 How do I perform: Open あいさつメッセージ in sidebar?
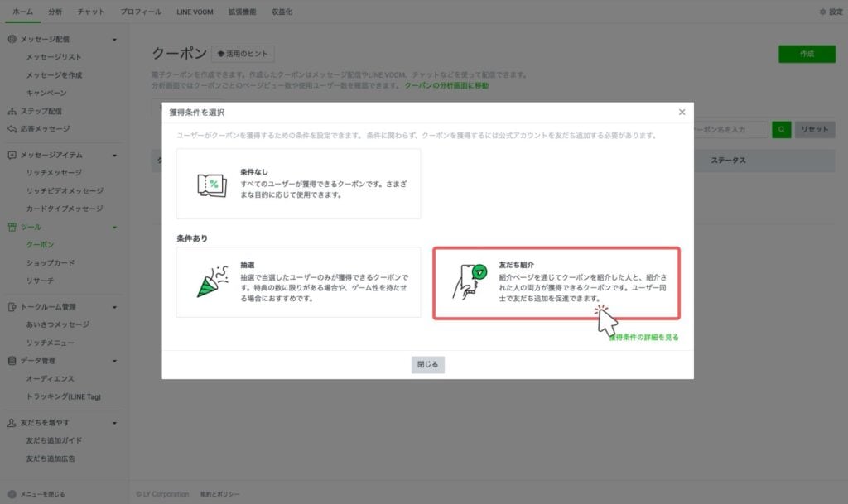click(x=57, y=324)
